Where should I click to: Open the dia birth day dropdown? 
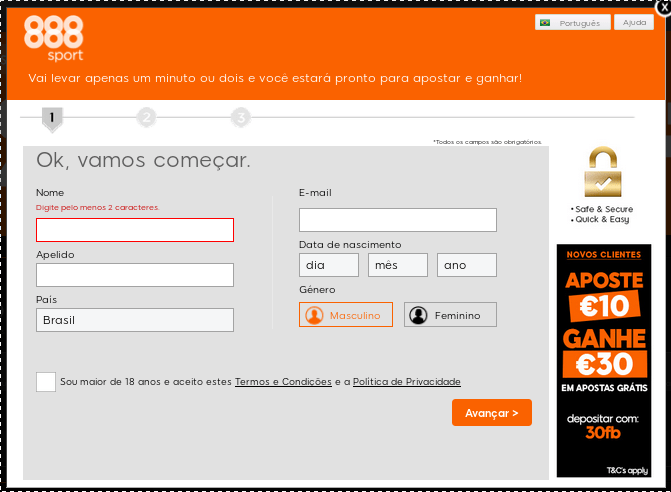(x=329, y=265)
